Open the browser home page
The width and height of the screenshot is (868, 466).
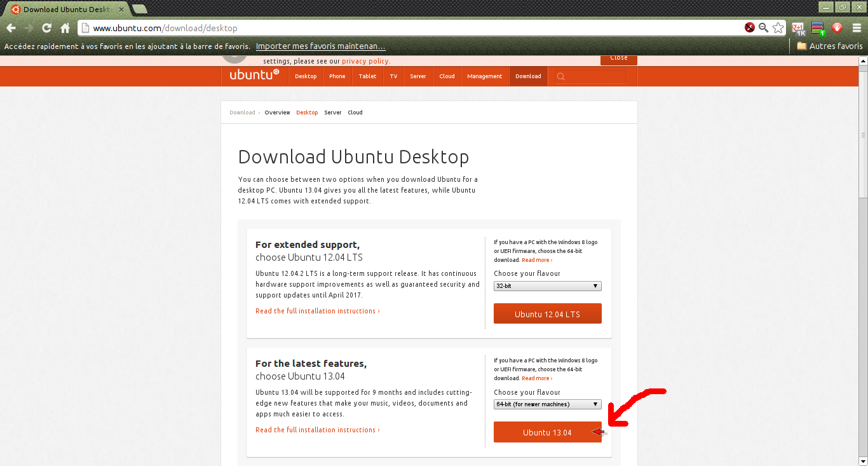pos(65,28)
